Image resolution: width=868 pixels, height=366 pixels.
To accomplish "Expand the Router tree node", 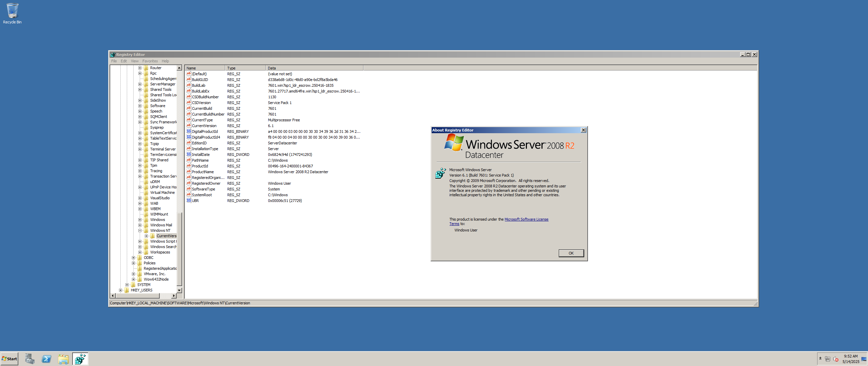I will [x=140, y=68].
